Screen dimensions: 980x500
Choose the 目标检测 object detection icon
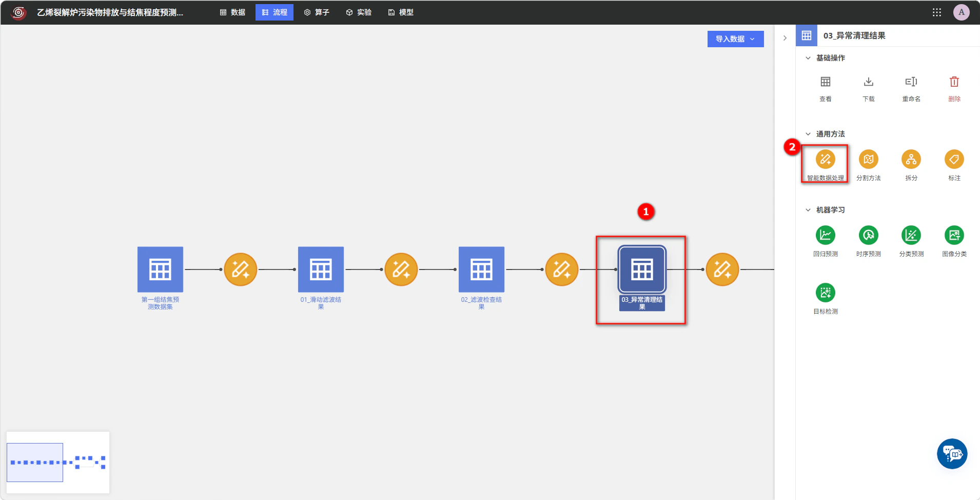tap(825, 293)
